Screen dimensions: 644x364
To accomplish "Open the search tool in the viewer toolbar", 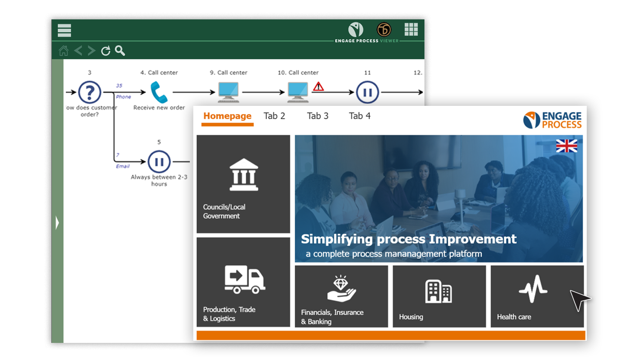I will click(x=120, y=51).
